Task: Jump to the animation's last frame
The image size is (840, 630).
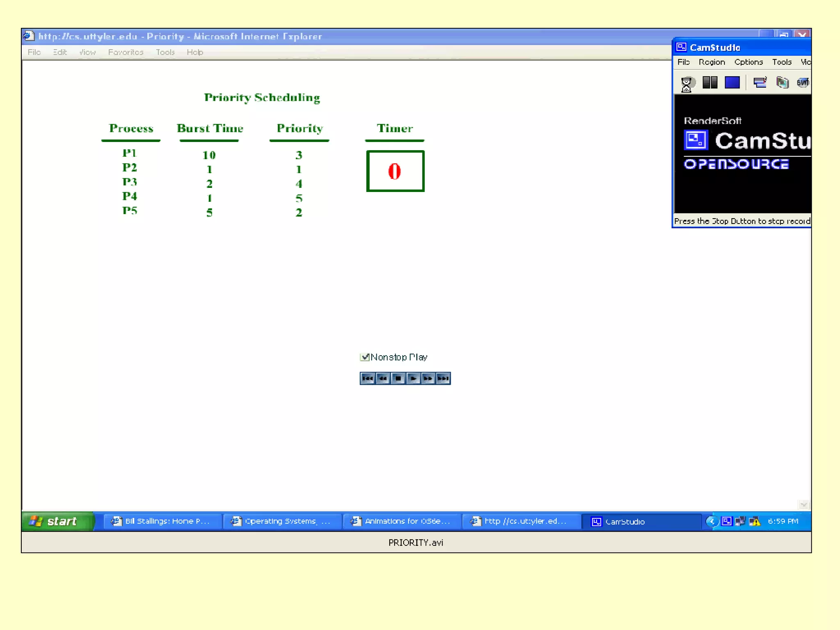Action: (443, 378)
